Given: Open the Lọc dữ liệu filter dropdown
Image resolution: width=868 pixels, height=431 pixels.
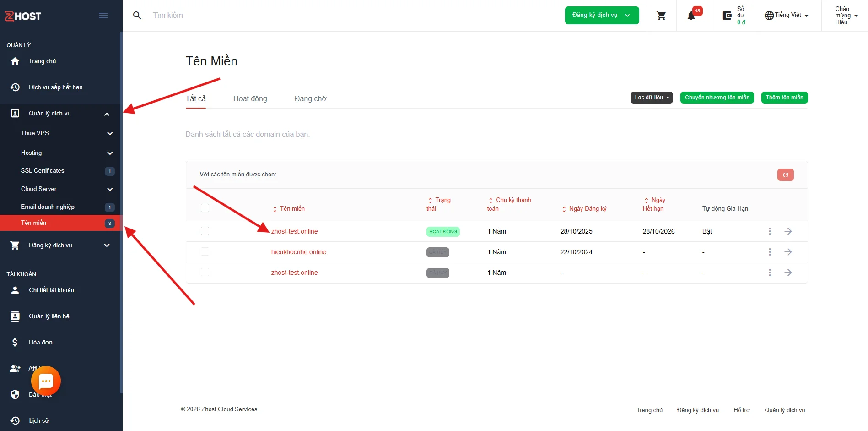Looking at the screenshot, I should point(652,98).
